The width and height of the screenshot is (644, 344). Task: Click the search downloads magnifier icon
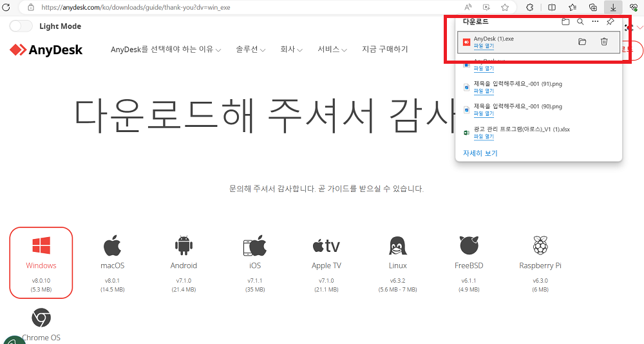(x=580, y=22)
